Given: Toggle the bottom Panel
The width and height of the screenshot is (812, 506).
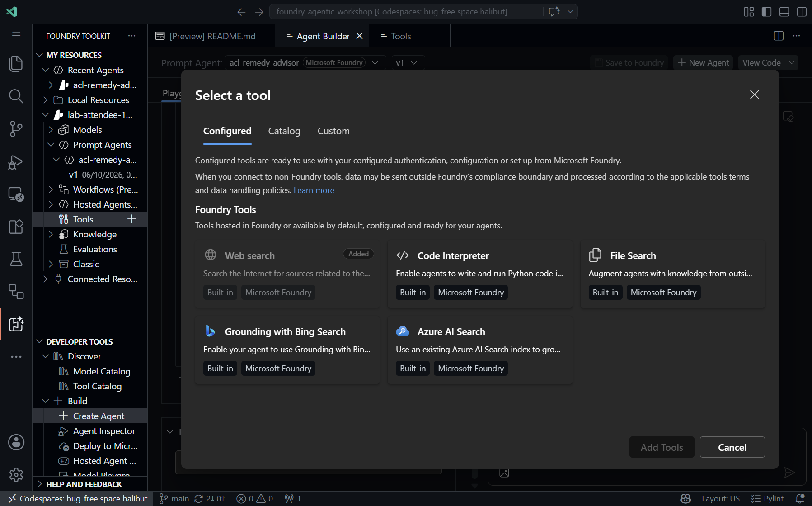Looking at the screenshot, I should 784,12.
